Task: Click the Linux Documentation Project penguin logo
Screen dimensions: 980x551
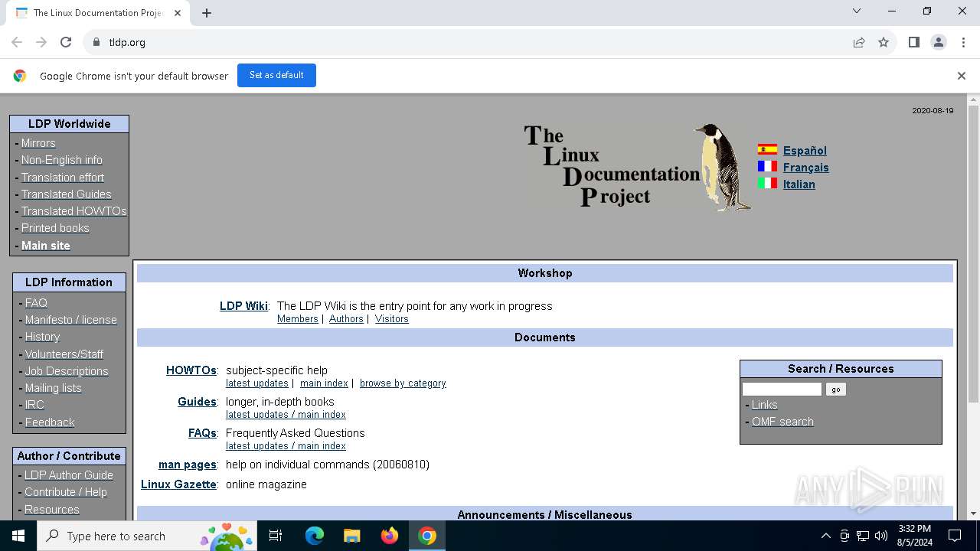Action: (x=638, y=167)
